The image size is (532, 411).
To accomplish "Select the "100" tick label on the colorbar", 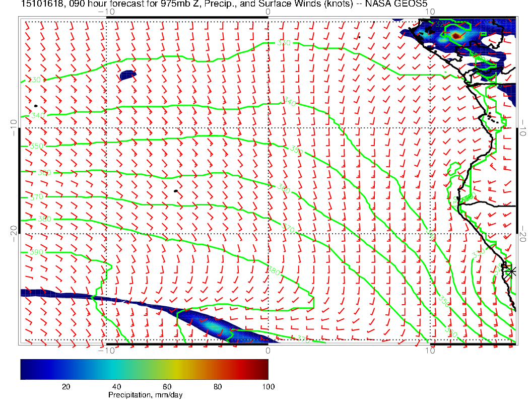I will [268, 386].
